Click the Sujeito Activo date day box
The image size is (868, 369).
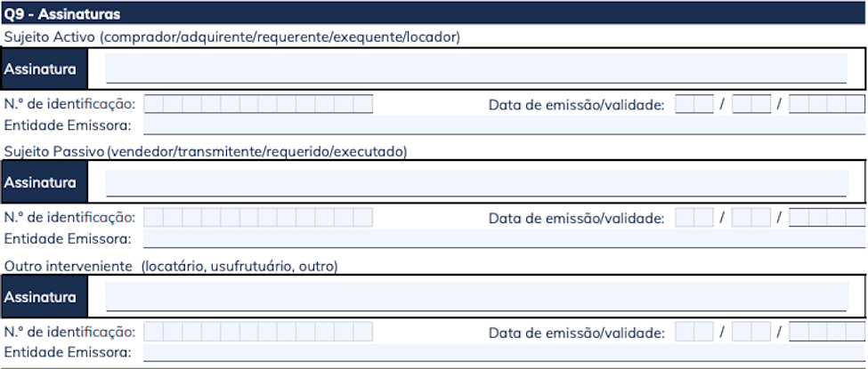694,105
